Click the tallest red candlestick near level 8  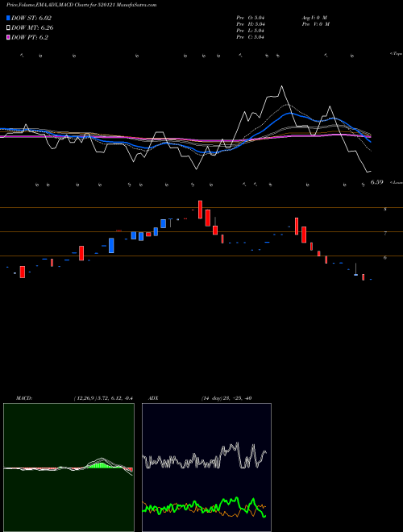(200, 210)
